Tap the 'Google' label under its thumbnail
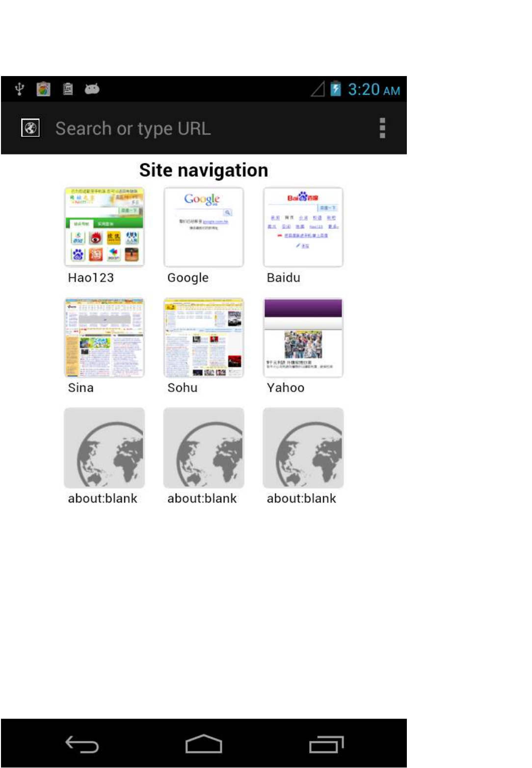The height and width of the screenshot is (768, 532). coord(188,278)
